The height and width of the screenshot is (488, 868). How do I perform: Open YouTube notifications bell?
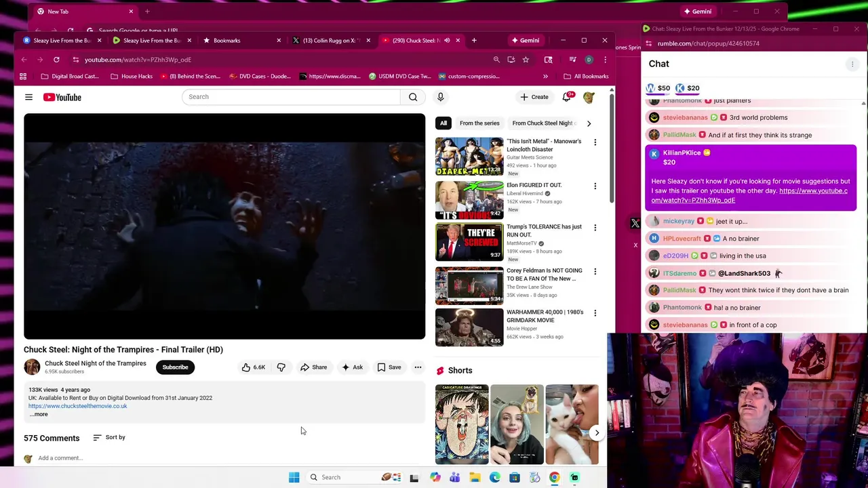click(566, 97)
